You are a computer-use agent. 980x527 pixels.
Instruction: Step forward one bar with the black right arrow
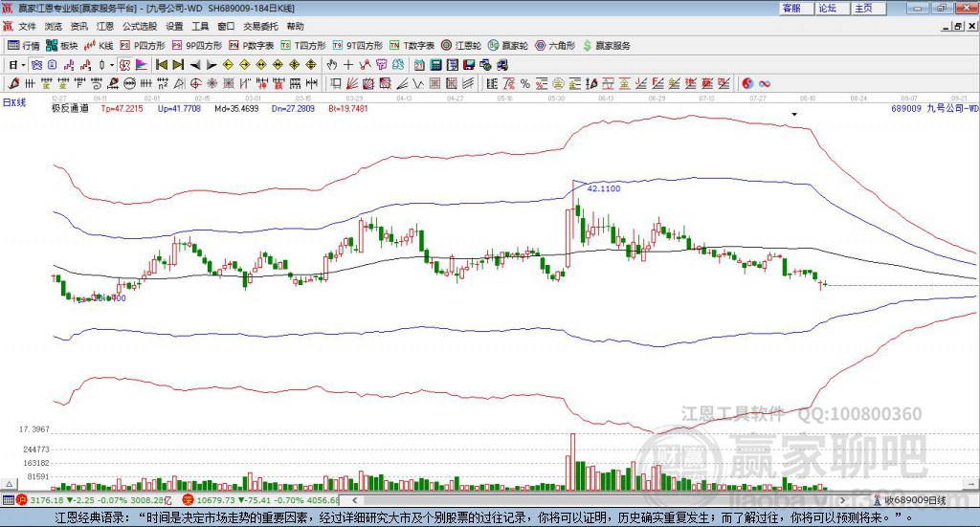[x=212, y=65]
